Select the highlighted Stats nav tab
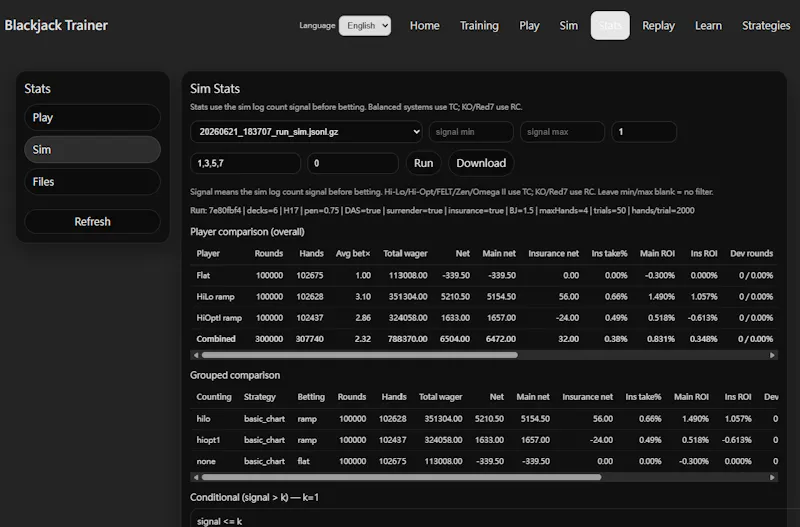Image resolution: width=800 pixels, height=527 pixels. pos(610,26)
